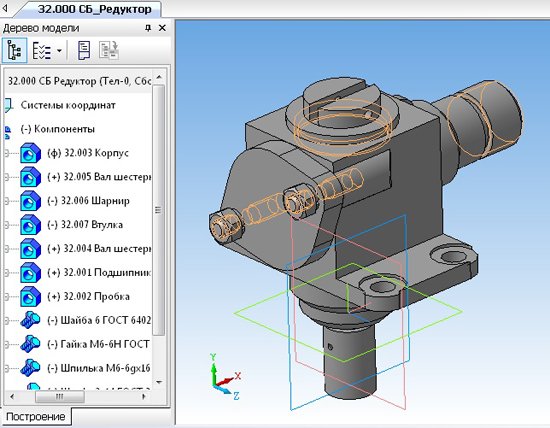Click the library icon of Шпилька М6-6gx16
This screenshot has height=428, width=550.
click(x=30, y=368)
